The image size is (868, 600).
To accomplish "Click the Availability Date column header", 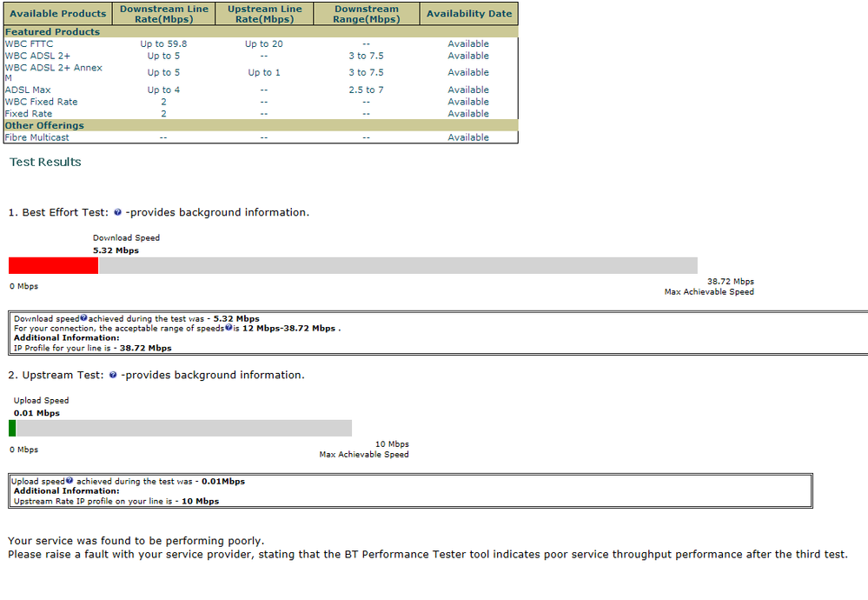I will (x=469, y=14).
